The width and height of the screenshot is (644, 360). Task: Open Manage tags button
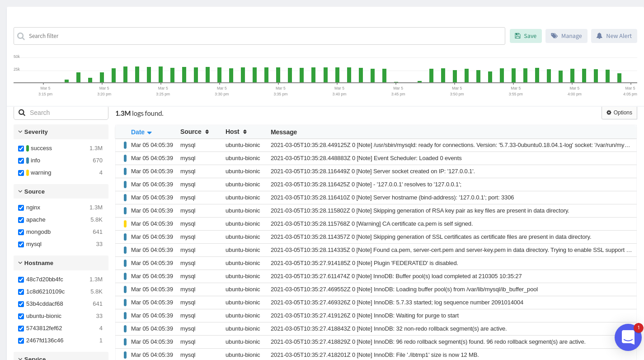(566, 36)
